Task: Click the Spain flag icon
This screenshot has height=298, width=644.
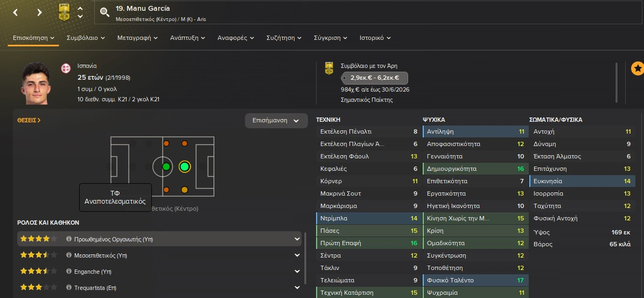Action: [x=66, y=68]
